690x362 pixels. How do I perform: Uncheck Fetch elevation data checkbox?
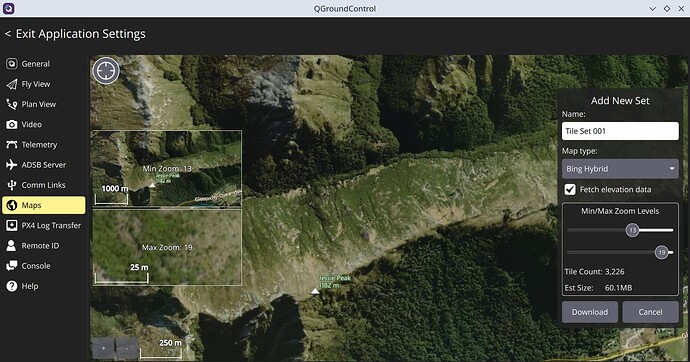[570, 190]
